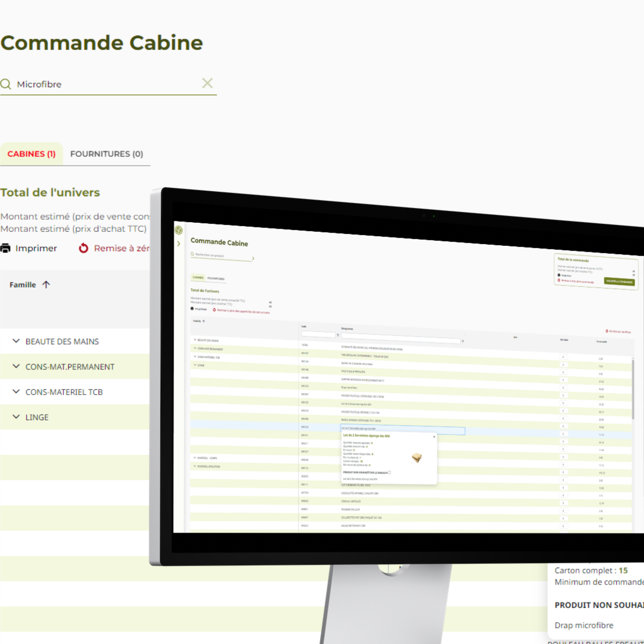Click the funnel icon next to Désignation filter
Viewport: 644px width, 644px height.
pos(463,341)
